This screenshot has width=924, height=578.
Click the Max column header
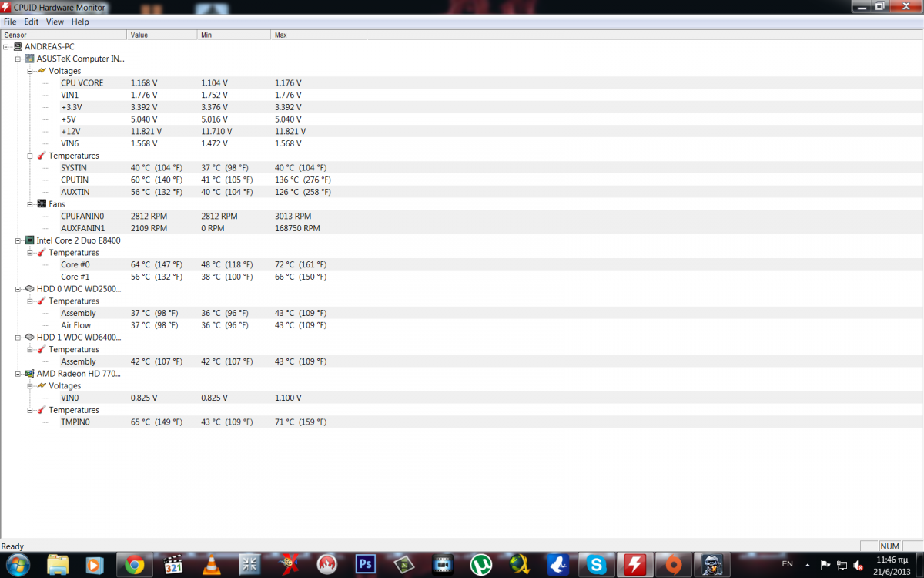tap(319, 35)
